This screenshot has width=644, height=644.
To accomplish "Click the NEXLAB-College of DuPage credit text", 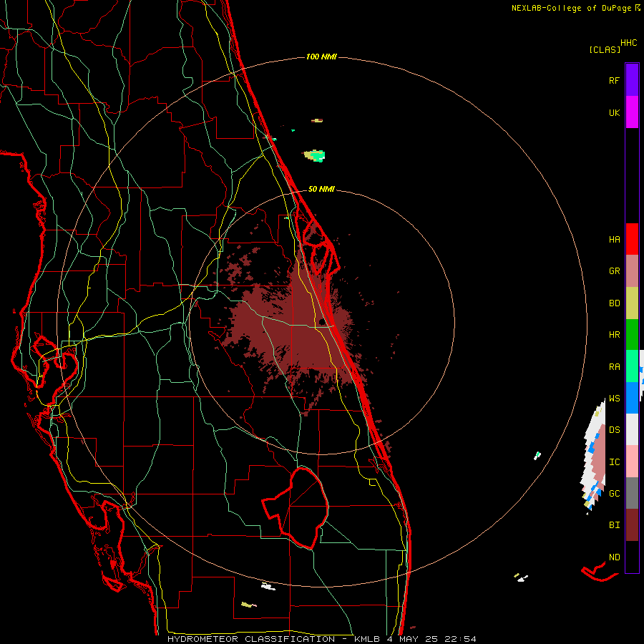I will pos(576,8).
